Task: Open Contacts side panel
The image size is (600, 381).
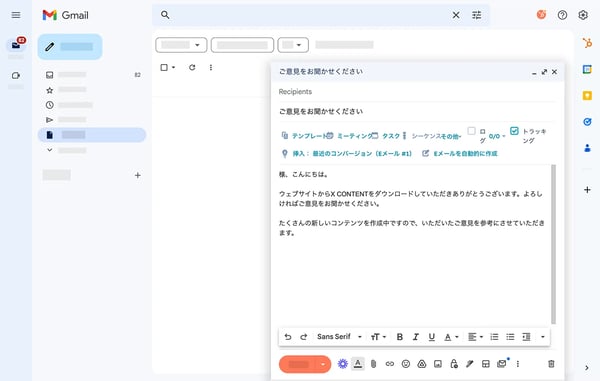Action: 587,148
